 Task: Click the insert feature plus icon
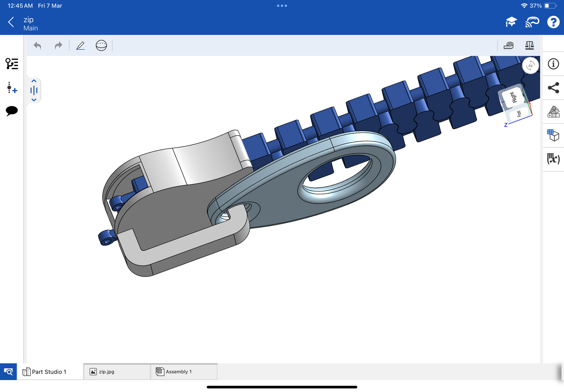(12, 88)
